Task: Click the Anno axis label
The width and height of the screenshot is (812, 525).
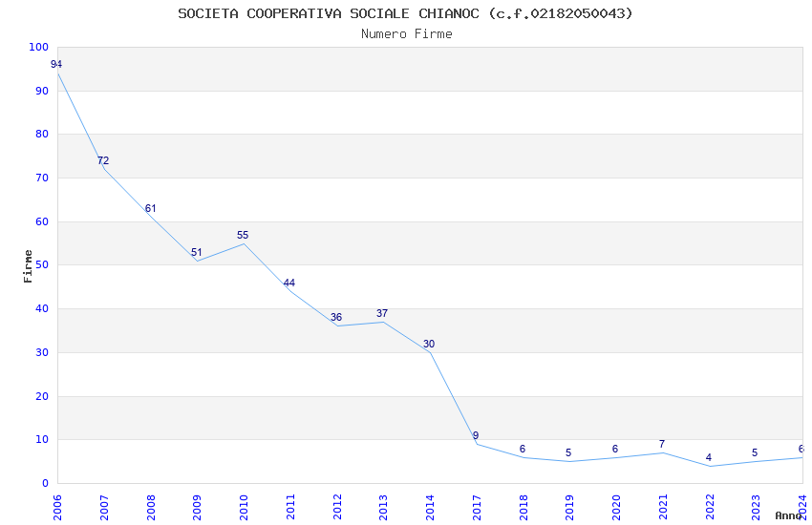Action: 788,515
